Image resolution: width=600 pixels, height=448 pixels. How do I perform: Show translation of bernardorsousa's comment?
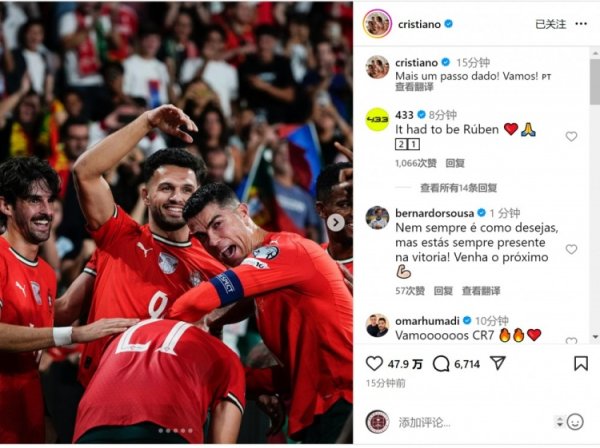point(481,291)
